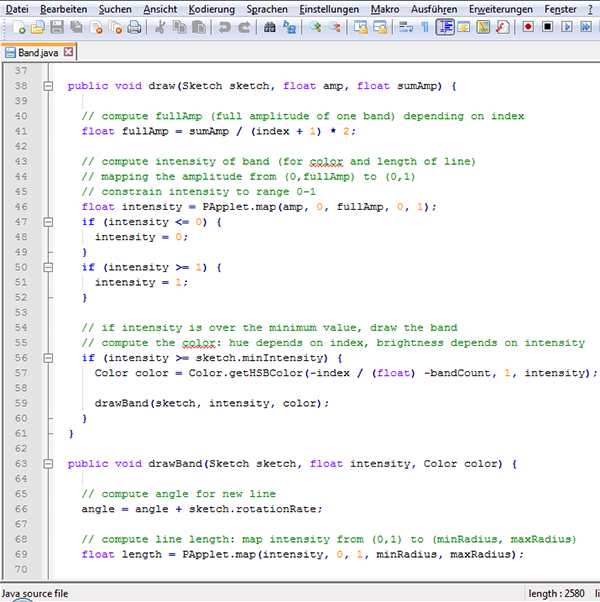600x602 pixels.
Task: Click the 'drawBand(sketch, intensity, color);' call
Action: pyautogui.click(x=212, y=403)
